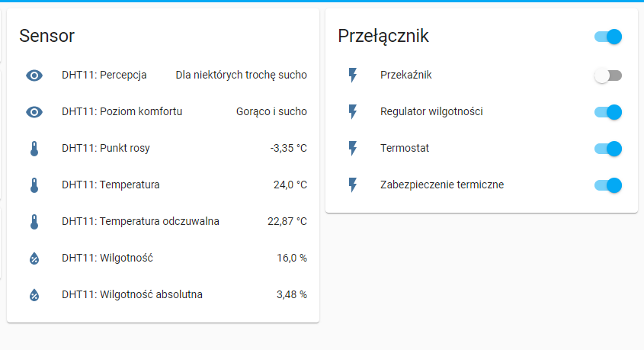Click the droplet icon for Wilgotność absolutna
The height and width of the screenshot is (350, 644).
point(34,295)
